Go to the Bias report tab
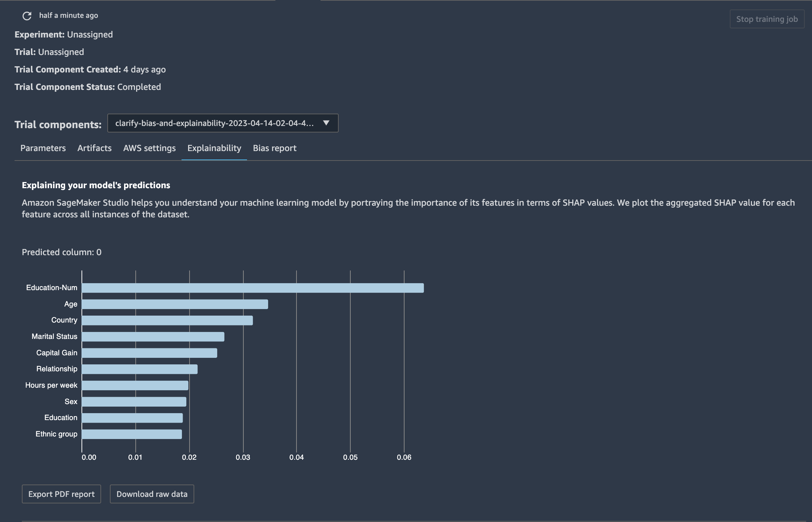Viewport: 812px width, 522px height. (x=275, y=148)
